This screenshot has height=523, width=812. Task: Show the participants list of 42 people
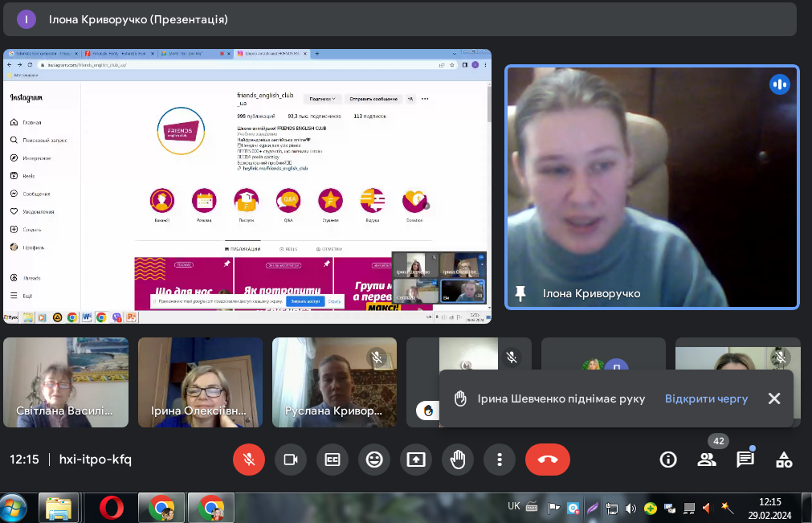coord(707,460)
